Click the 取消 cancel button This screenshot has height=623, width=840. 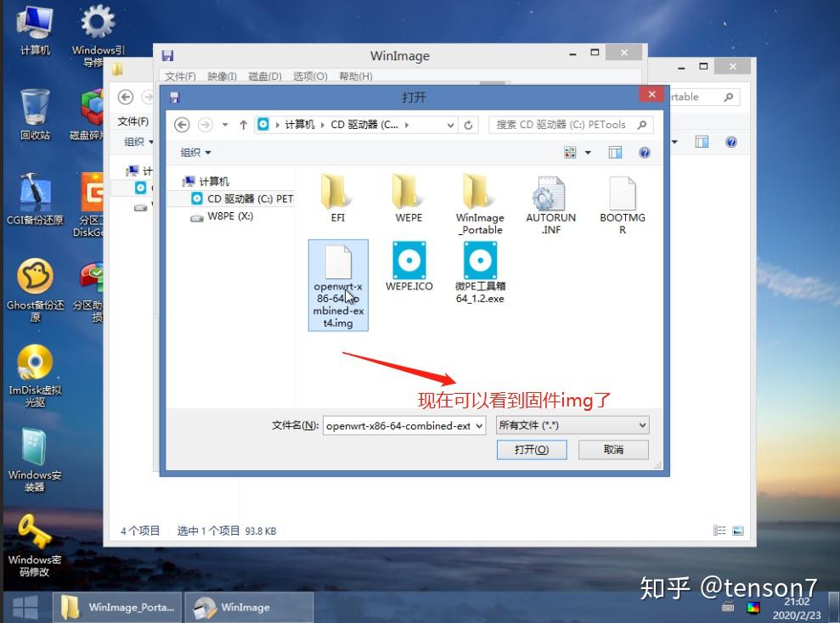[613, 450]
